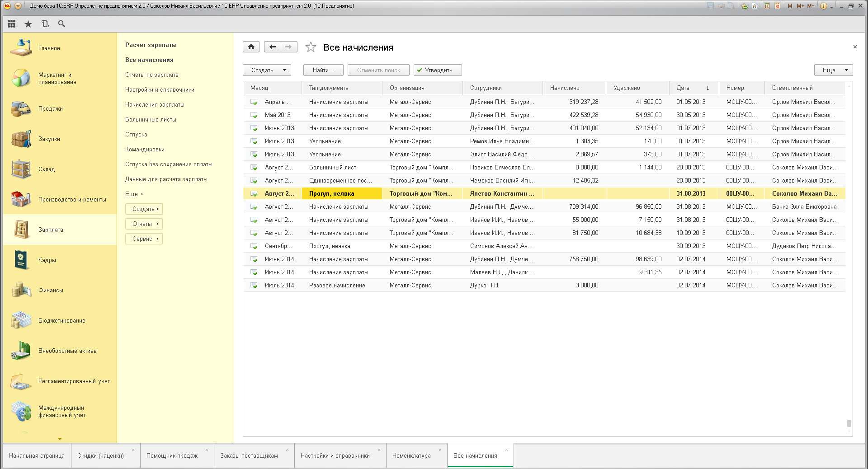Open Больничные листы link

[x=151, y=119]
